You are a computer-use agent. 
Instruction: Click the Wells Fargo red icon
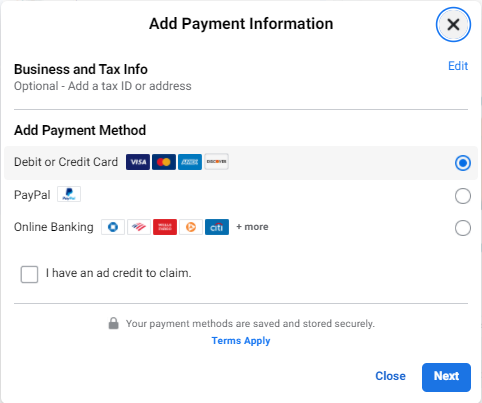[165, 227]
